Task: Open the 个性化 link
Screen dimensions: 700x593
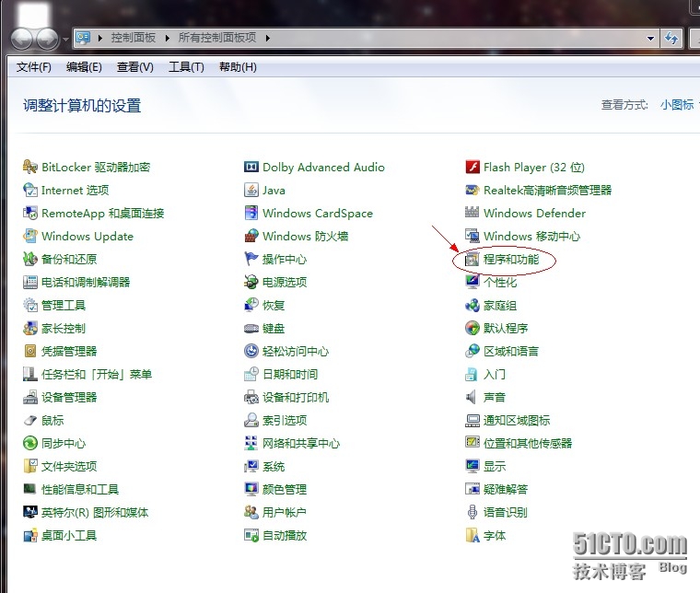Action: 500,282
